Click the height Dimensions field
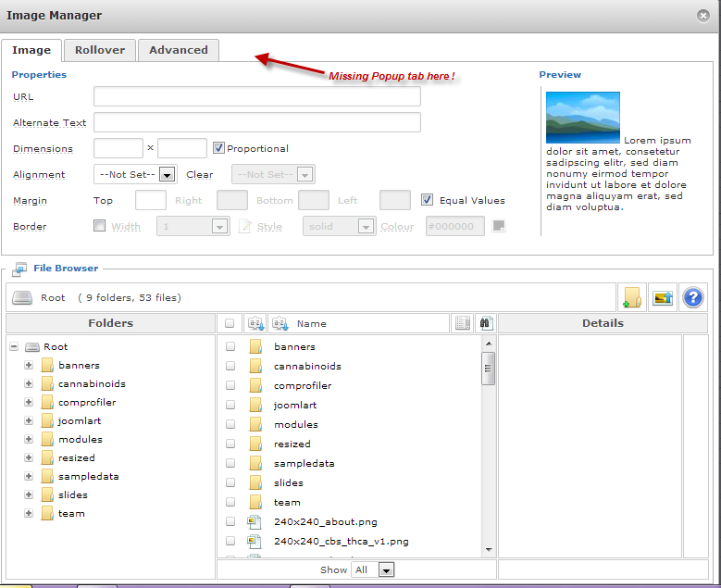 [182, 148]
